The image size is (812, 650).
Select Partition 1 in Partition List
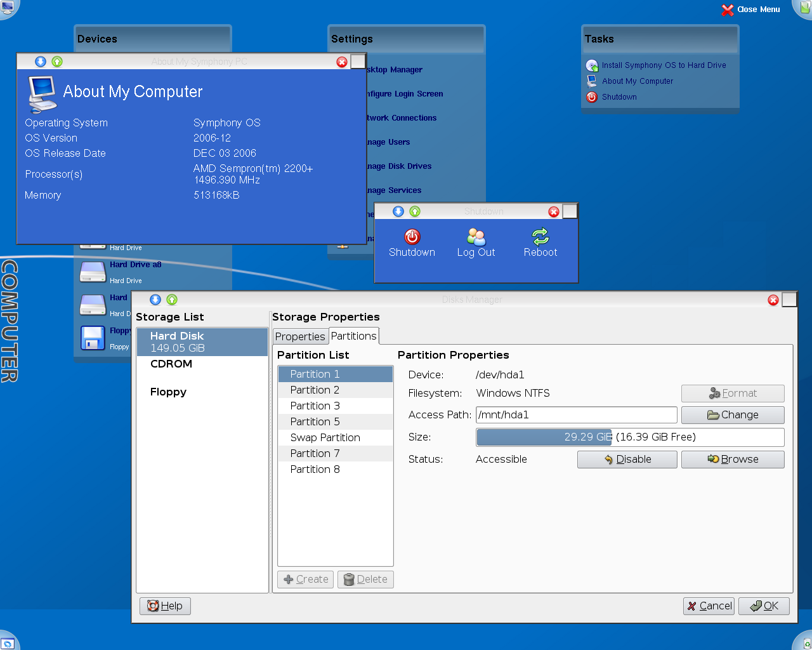click(x=336, y=374)
